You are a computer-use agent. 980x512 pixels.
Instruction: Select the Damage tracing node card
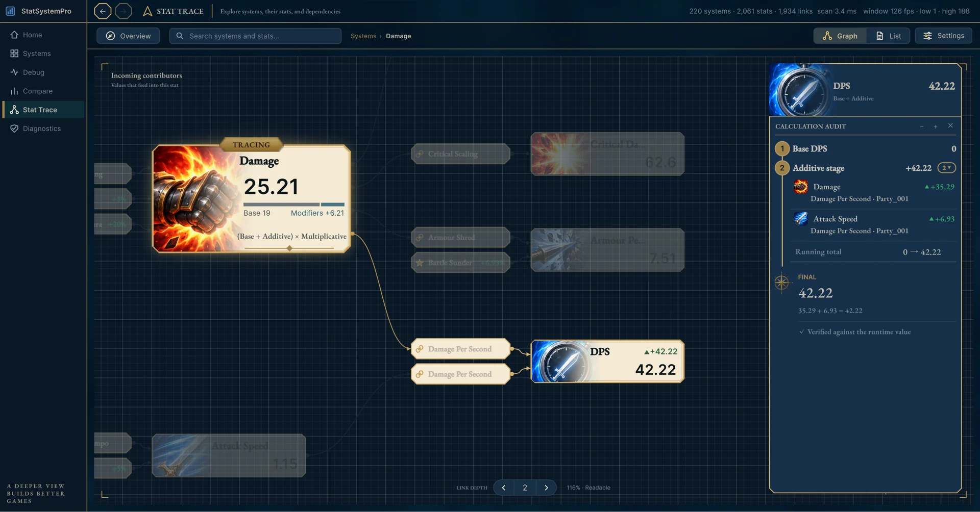pos(251,198)
